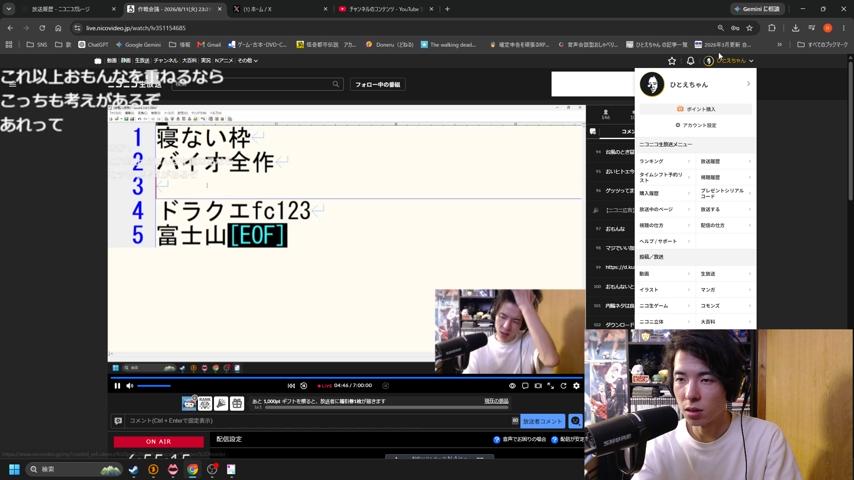The width and height of the screenshot is (854, 480).
Task: Select 購入履歴 in the user menu
Action: 664,193
